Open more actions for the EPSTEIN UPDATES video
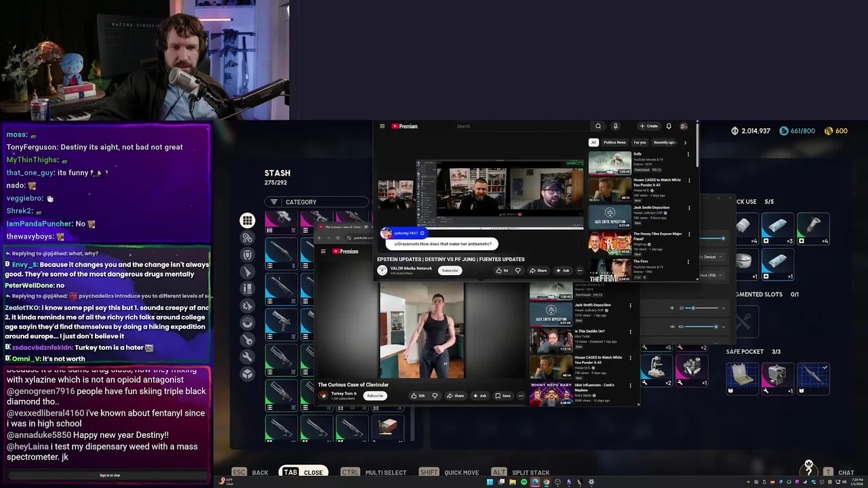This screenshot has height=488, width=868. tap(579, 270)
